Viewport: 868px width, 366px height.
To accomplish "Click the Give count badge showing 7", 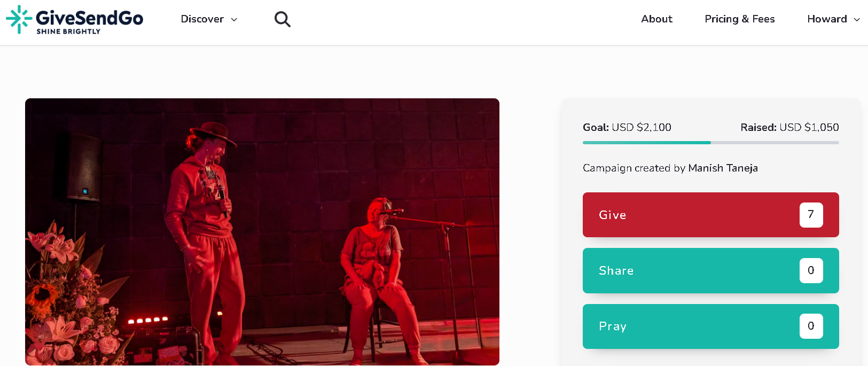I will coord(811,215).
